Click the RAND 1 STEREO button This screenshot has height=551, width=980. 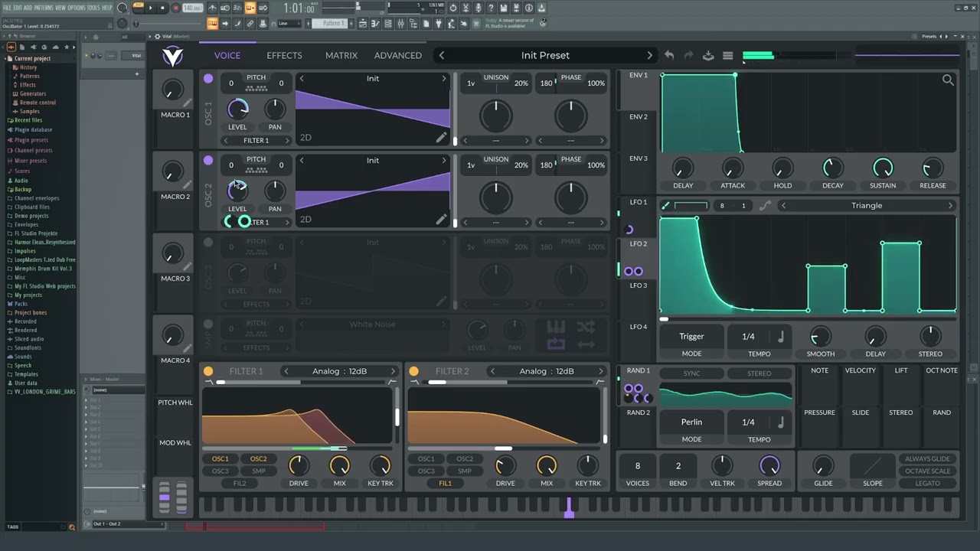759,373
